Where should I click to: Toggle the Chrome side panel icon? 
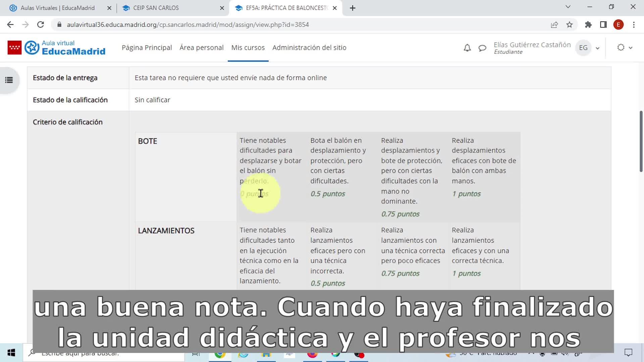tap(603, 24)
